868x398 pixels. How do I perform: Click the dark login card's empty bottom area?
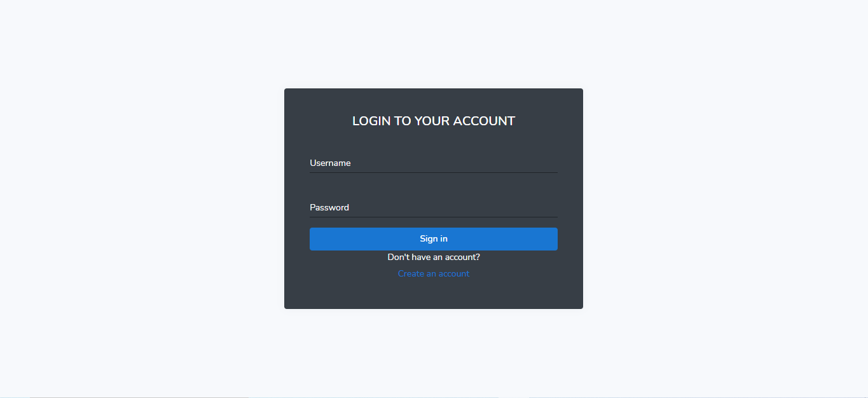pos(434,294)
